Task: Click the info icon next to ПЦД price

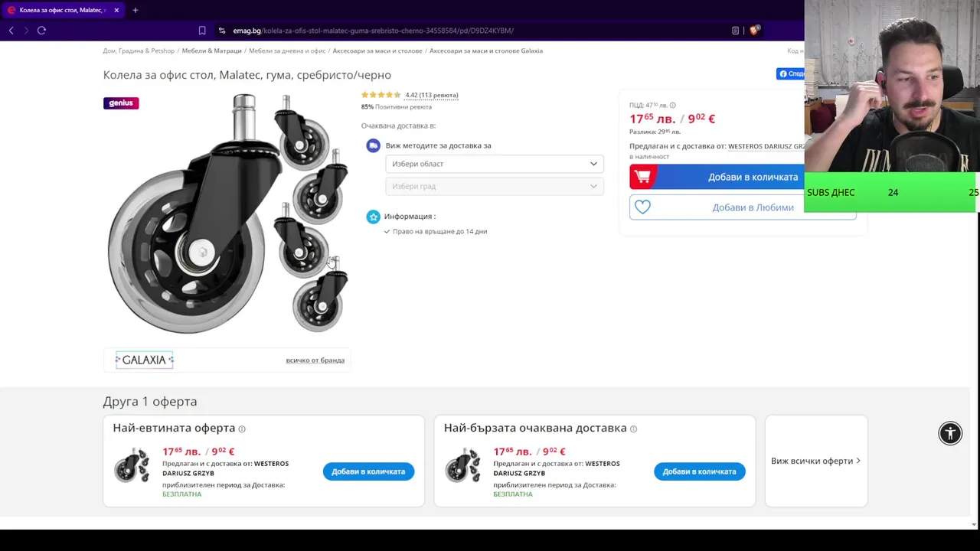Action: pos(673,106)
